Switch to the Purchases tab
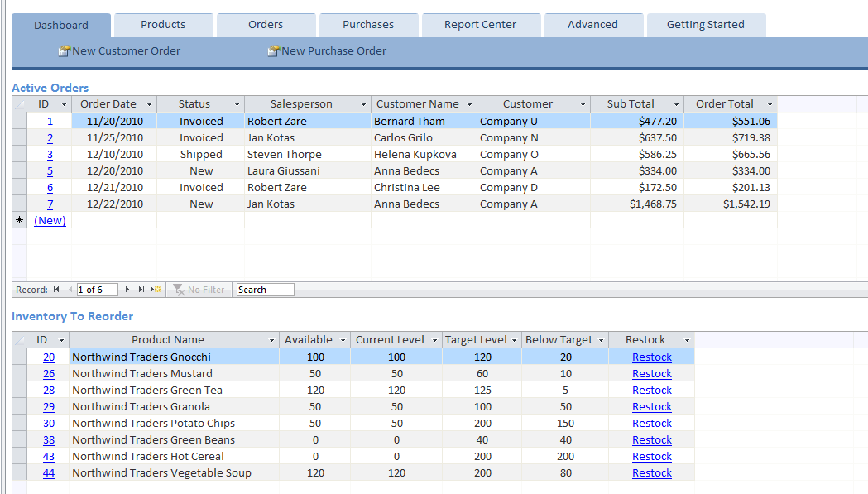 point(368,25)
